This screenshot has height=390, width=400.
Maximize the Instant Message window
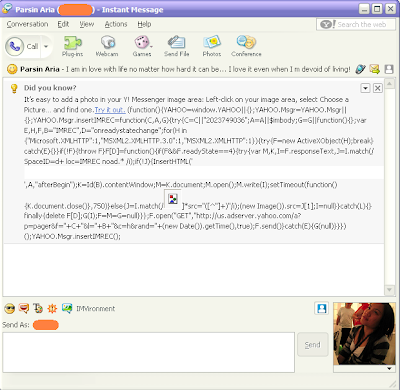pyautogui.click(x=377, y=9)
